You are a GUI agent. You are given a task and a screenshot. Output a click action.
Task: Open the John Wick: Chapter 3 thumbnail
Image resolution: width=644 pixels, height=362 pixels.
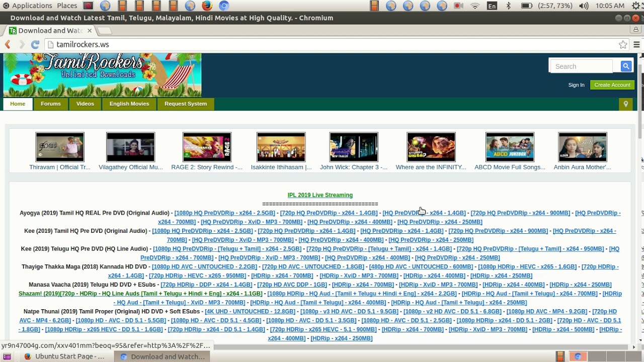pyautogui.click(x=354, y=147)
